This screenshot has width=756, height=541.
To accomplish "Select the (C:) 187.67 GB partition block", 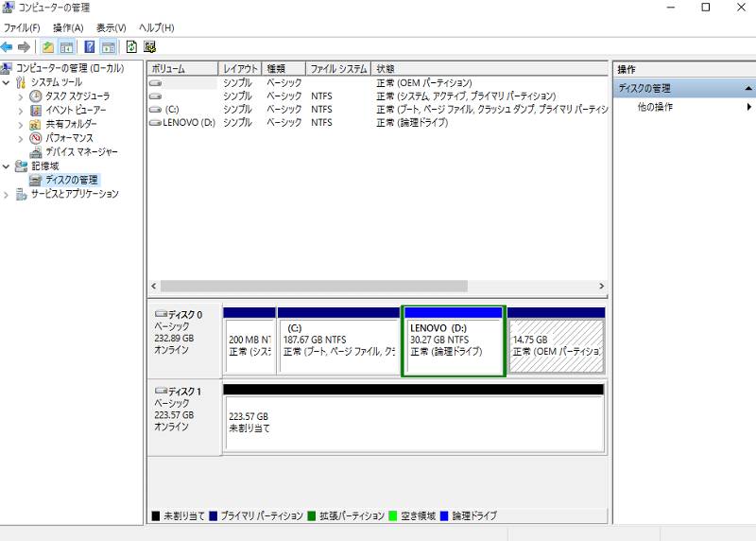I will (339, 340).
